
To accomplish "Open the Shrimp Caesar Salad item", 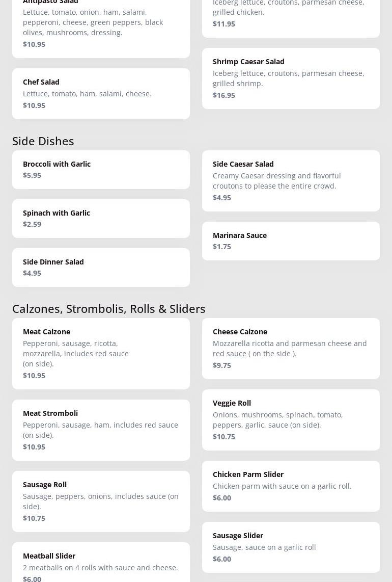I will point(290,78).
